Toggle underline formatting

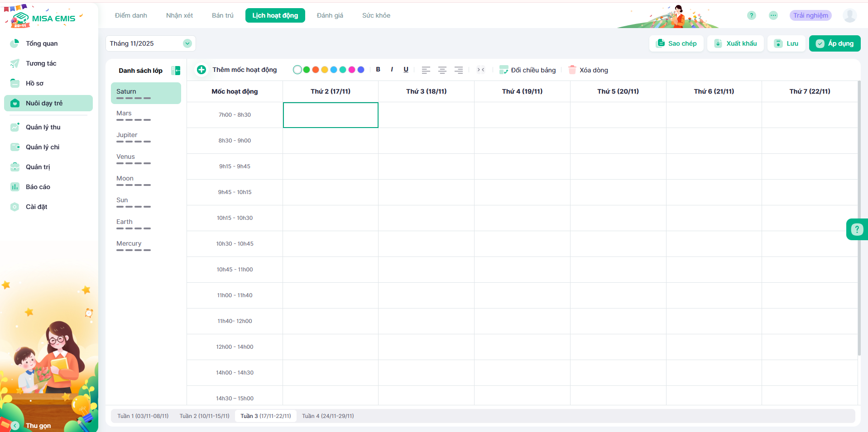(406, 70)
